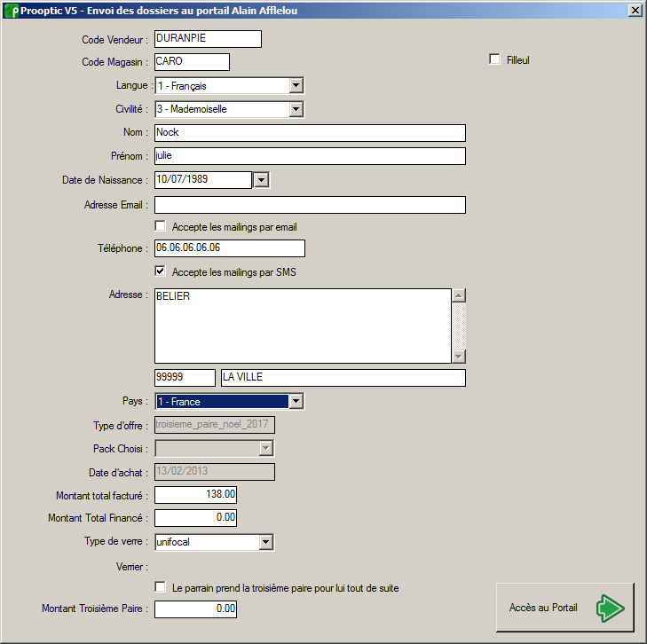This screenshot has width=647, height=644.
Task: Open the Civilité dropdown showing Mademoiselle
Action: point(296,110)
